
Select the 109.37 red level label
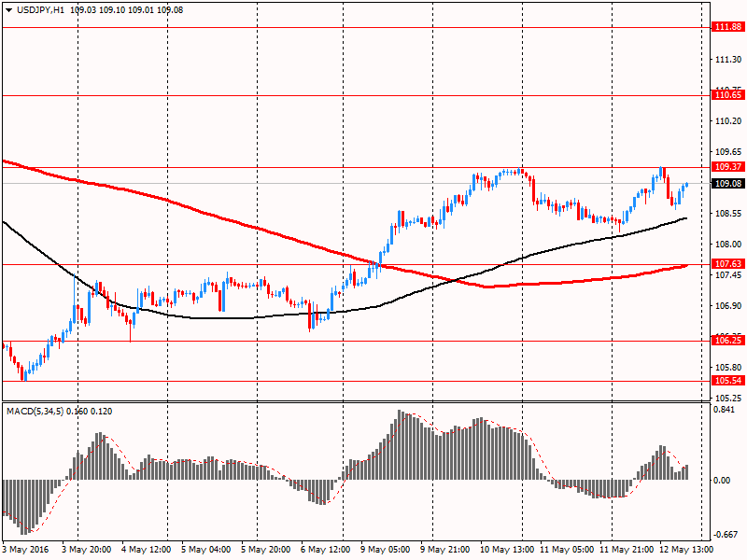(728, 167)
